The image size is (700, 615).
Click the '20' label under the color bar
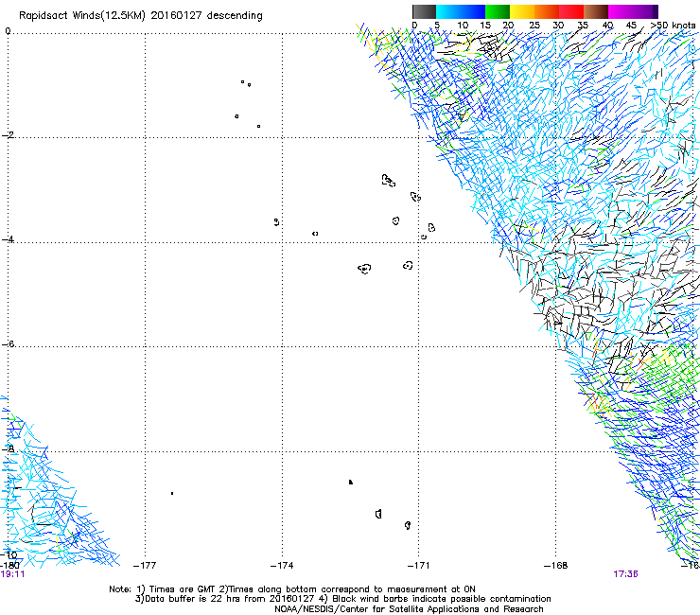pyautogui.click(x=508, y=25)
